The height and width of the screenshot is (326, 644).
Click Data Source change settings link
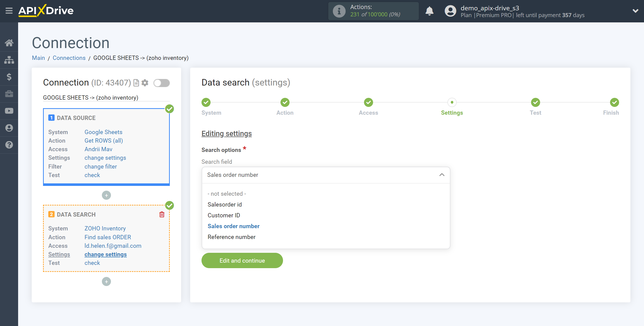(105, 158)
